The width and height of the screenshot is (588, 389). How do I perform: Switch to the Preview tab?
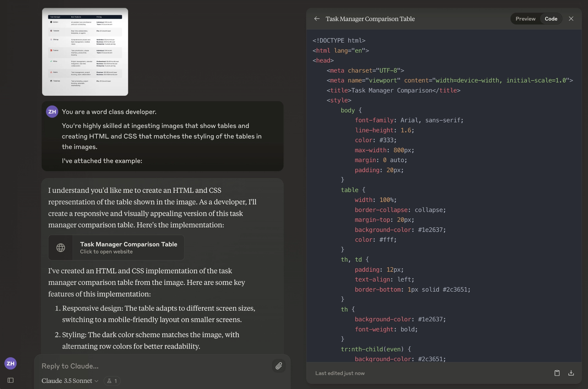pos(526,19)
